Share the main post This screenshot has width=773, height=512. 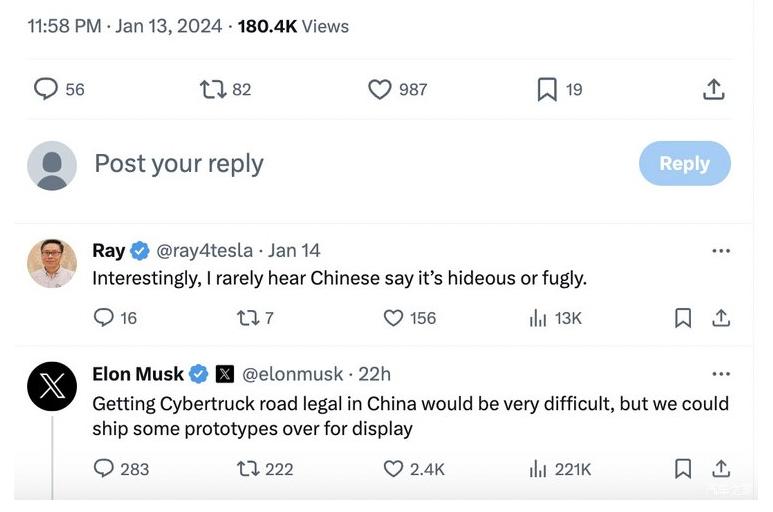tap(713, 89)
